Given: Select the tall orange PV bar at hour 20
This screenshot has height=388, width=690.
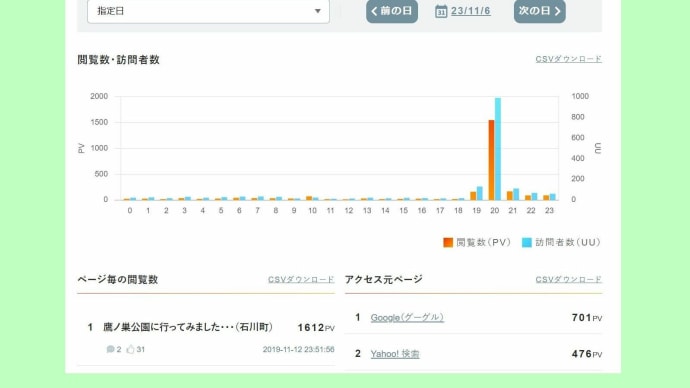Looking at the screenshot, I should coord(491,160).
